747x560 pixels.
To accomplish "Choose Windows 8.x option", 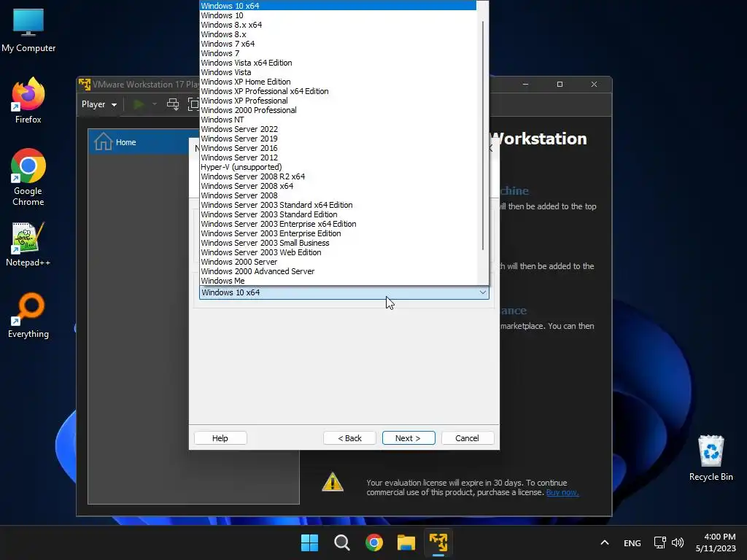I will pos(338,34).
